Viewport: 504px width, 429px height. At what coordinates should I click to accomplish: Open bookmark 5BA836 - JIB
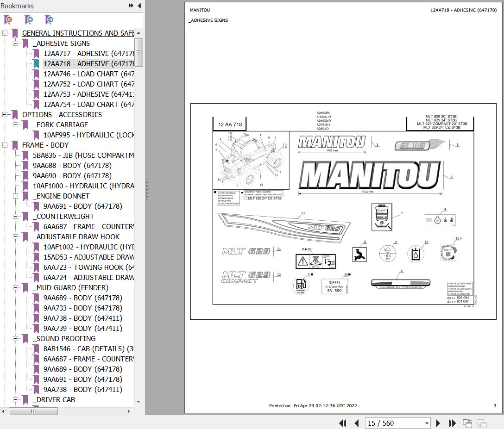[83, 155]
